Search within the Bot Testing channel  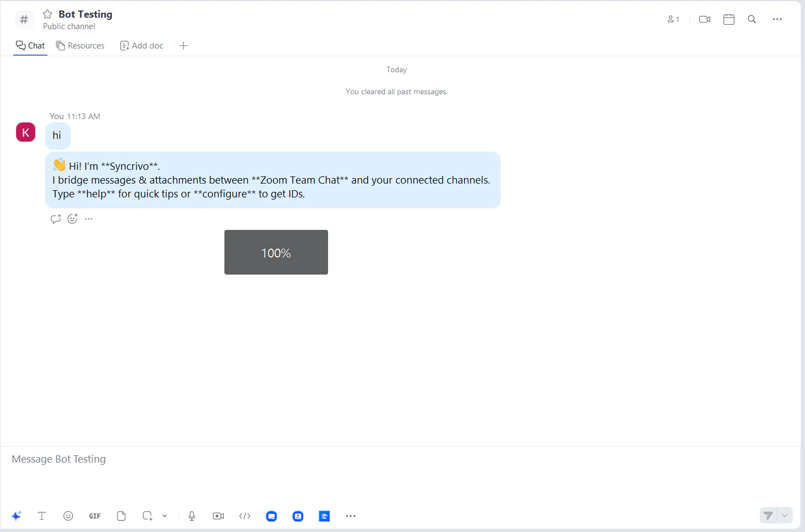tap(752, 19)
